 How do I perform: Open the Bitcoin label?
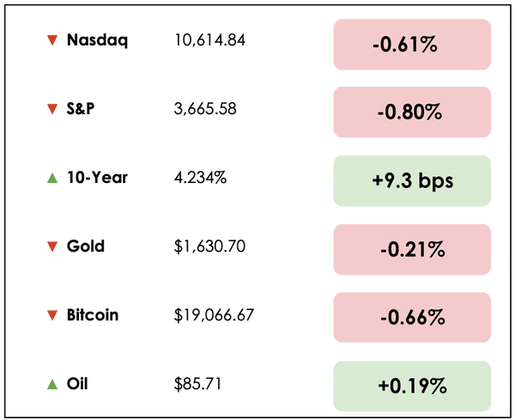click(93, 315)
